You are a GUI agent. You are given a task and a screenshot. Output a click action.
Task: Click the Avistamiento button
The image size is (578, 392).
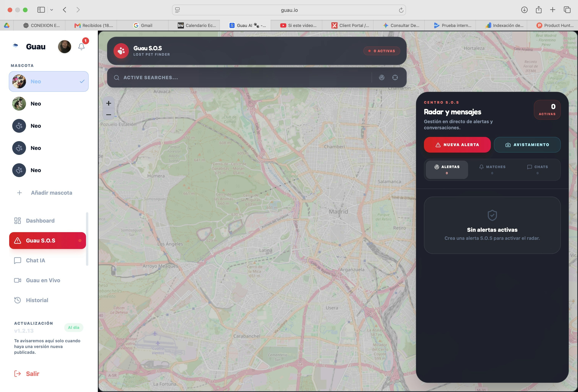coord(527,145)
